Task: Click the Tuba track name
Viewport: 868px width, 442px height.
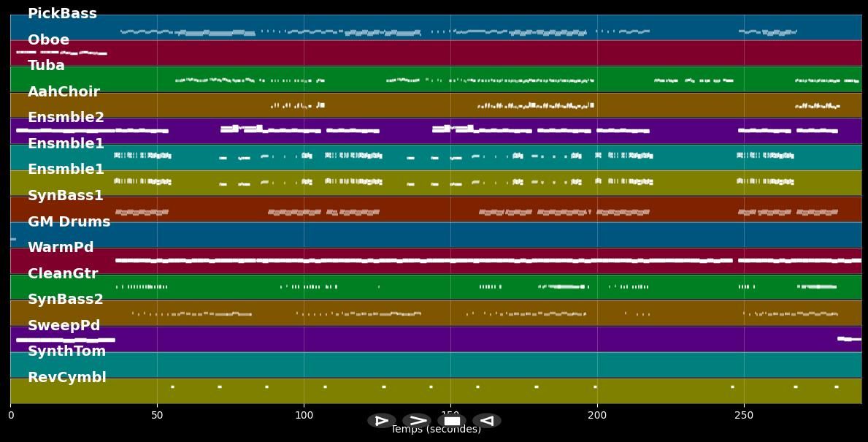Action: click(46, 66)
